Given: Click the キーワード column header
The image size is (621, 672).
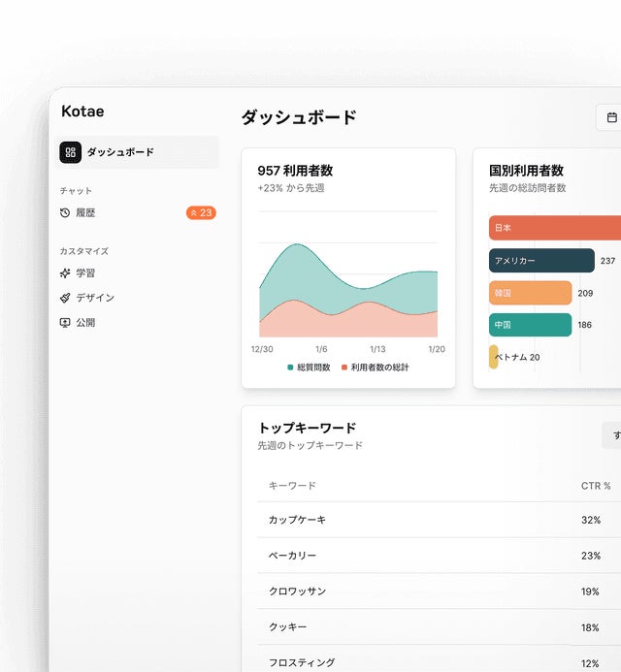Looking at the screenshot, I should tap(292, 486).
